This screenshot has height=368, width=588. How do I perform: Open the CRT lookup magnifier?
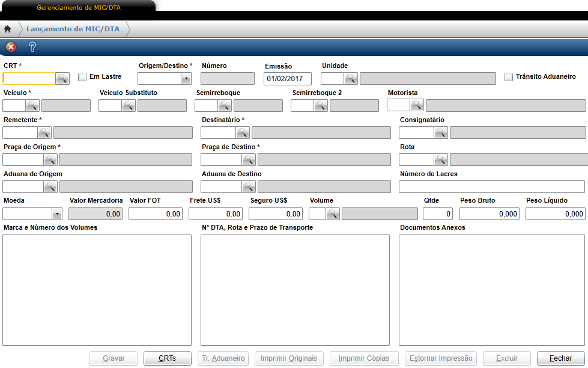pyautogui.click(x=62, y=79)
